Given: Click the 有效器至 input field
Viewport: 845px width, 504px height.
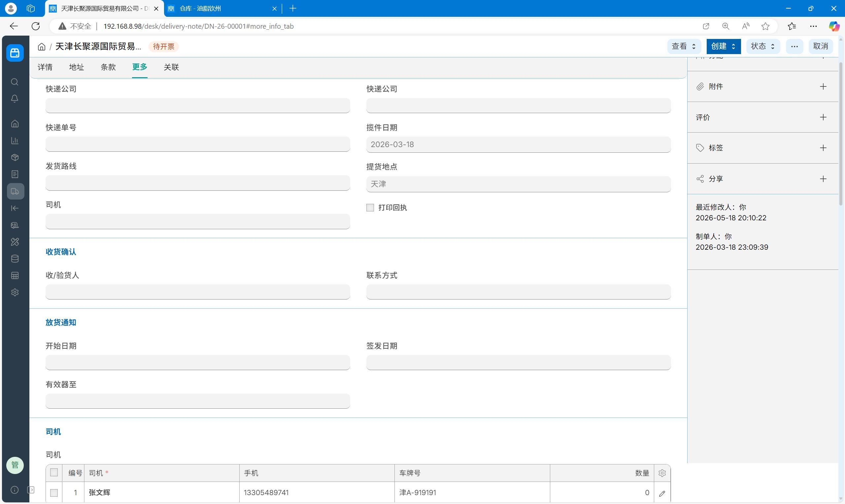Looking at the screenshot, I should (198, 401).
